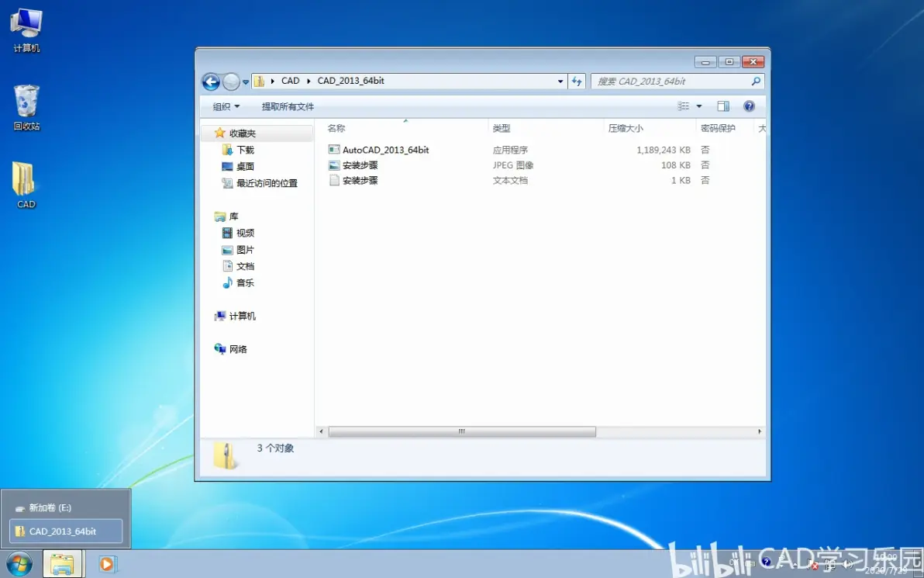Launch the media player from the taskbar
Viewport: 924px width, 578px height.
[x=107, y=564]
